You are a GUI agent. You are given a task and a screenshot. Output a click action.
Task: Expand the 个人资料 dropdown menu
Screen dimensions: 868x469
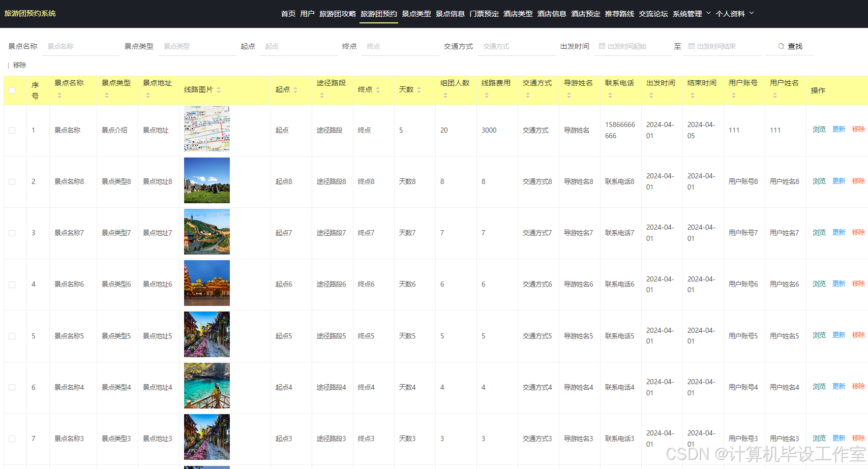click(735, 14)
